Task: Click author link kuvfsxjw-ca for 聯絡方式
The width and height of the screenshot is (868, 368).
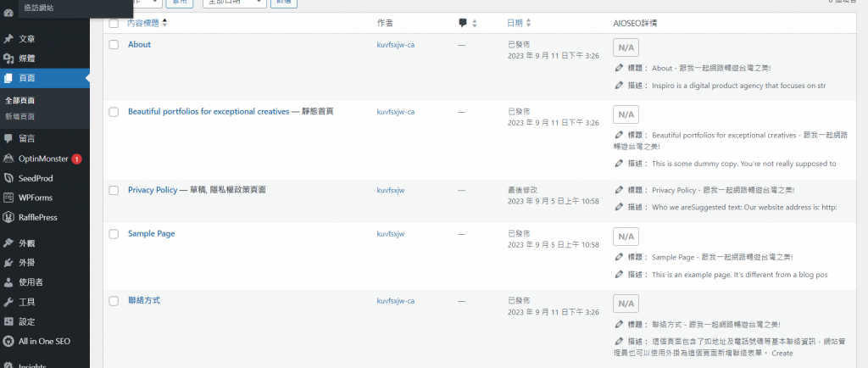Action: (395, 301)
